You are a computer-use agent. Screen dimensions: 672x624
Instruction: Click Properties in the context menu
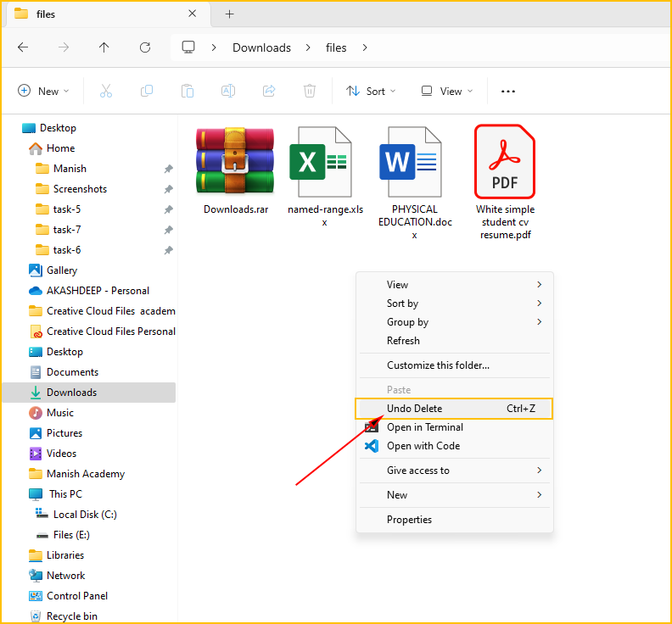(x=409, y=520)
